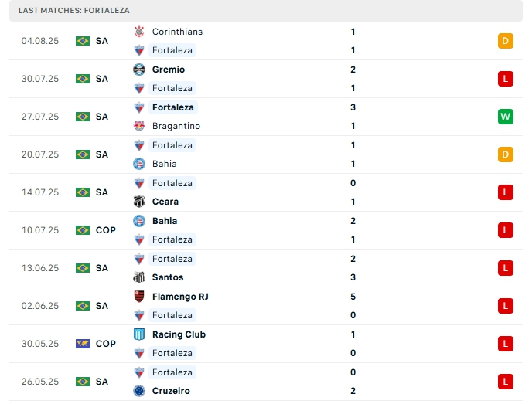Click the L badge for the Gremio match
This screenshot has width=532, height=404.
pos(506,79)
